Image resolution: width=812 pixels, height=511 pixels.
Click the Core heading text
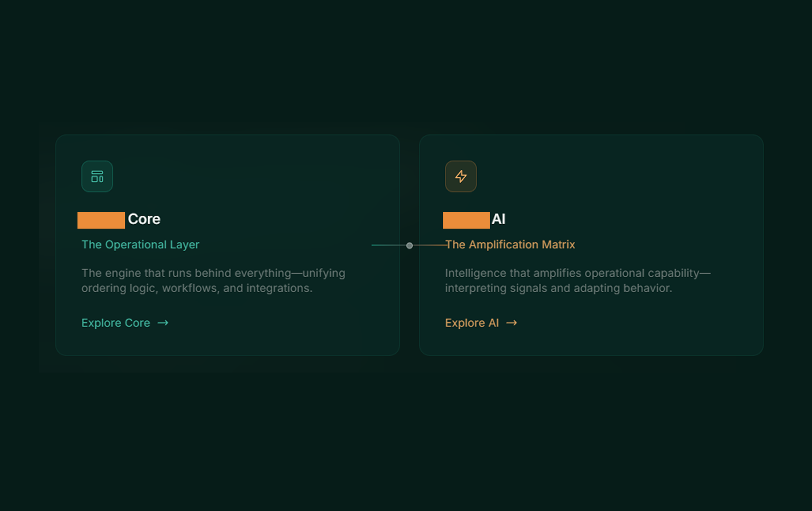[x=144, y=219]
